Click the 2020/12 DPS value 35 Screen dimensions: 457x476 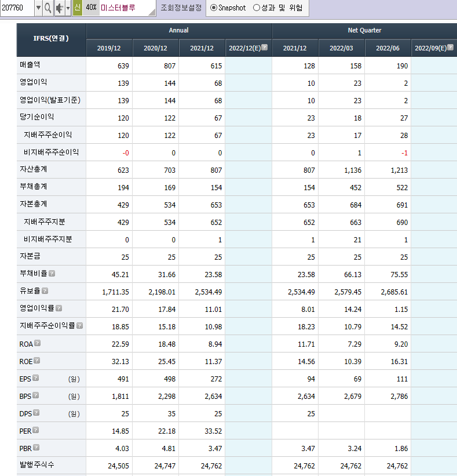[171, 414]
